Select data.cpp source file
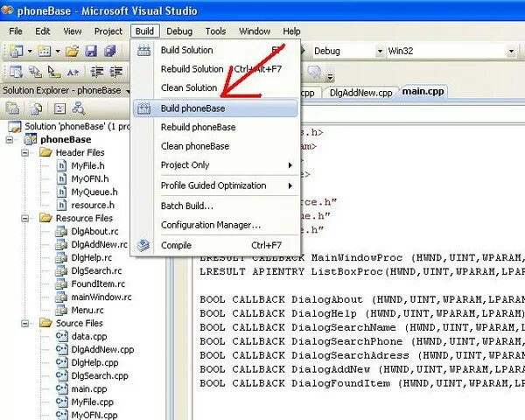Screen dimensions: 525x420 point(89,336)
